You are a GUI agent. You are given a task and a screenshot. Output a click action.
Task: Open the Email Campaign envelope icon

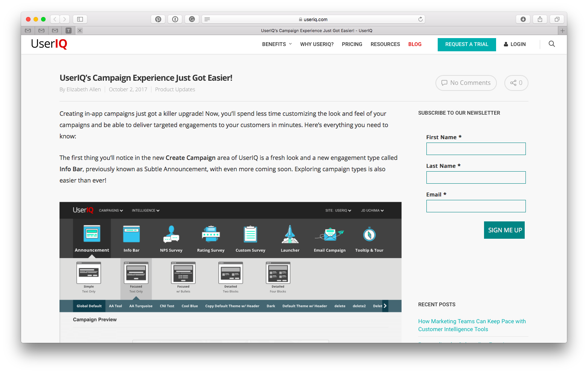click(330, 234)
